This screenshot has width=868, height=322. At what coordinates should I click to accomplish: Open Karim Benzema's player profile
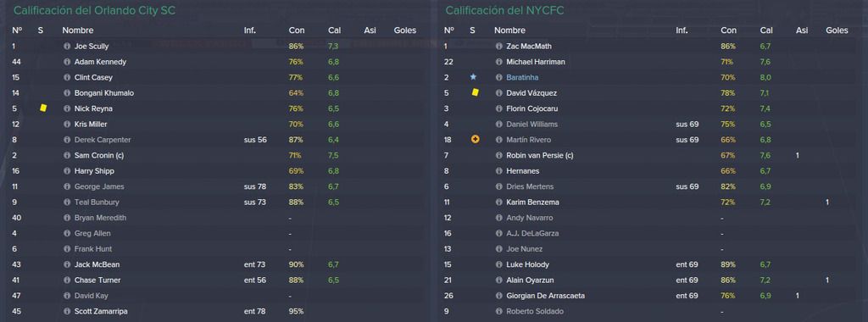coord(532,202)
